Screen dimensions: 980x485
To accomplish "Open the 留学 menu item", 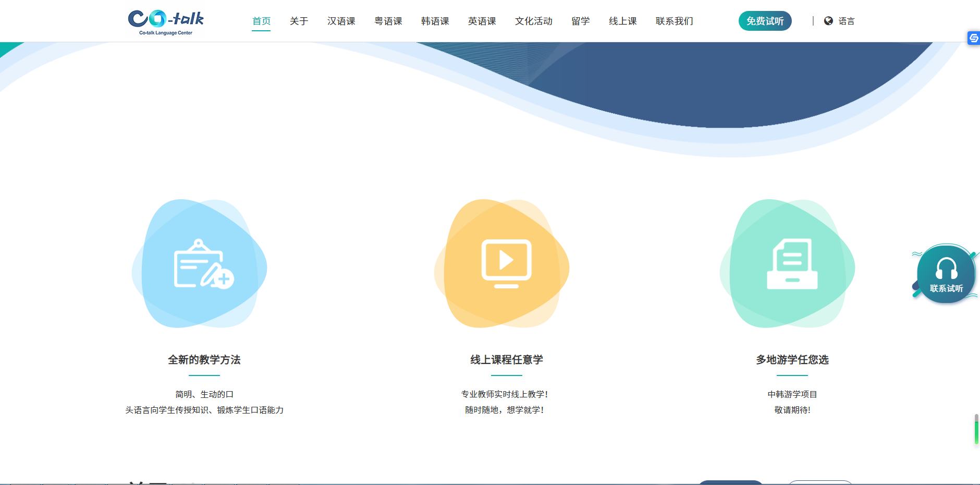I will [580, 21].
